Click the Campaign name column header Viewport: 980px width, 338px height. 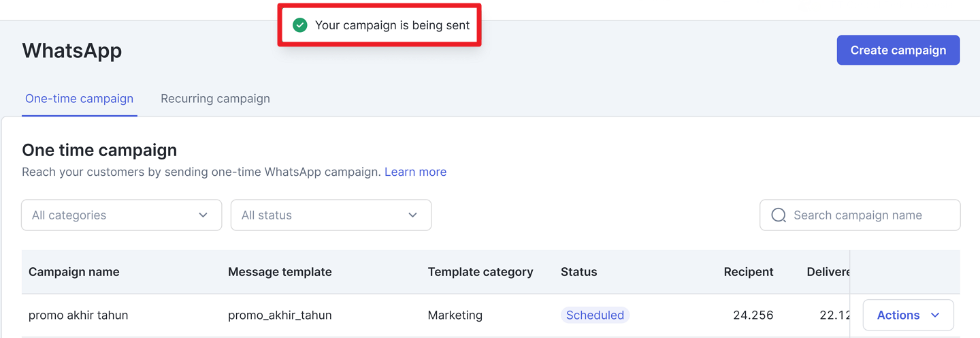74,272
